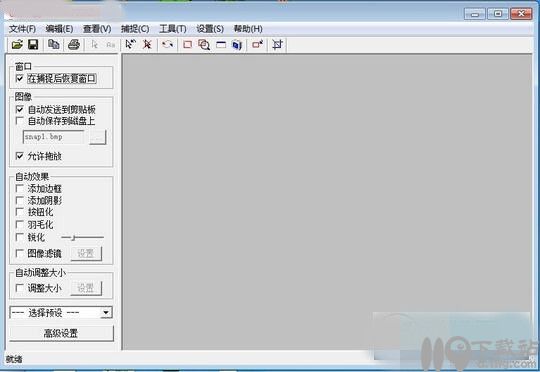The width and height of the screenshot is (540, 372).
Task: Open the 编辑(E) menu
Action: click(x=59, y=29)
